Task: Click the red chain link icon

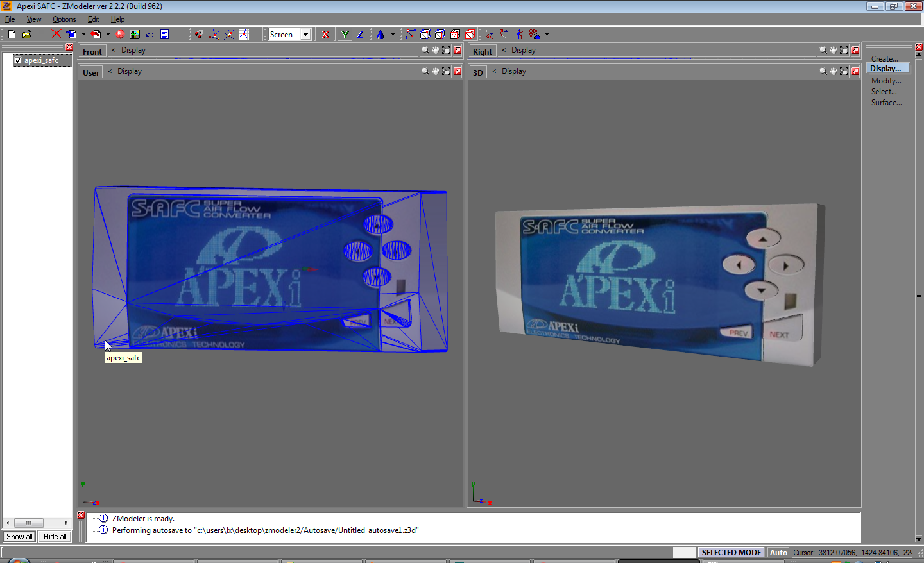Action: tap(199, 34)
